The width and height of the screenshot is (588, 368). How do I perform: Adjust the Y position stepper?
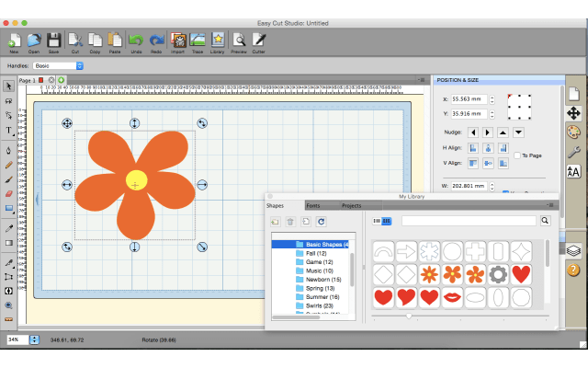pos(492,114)
